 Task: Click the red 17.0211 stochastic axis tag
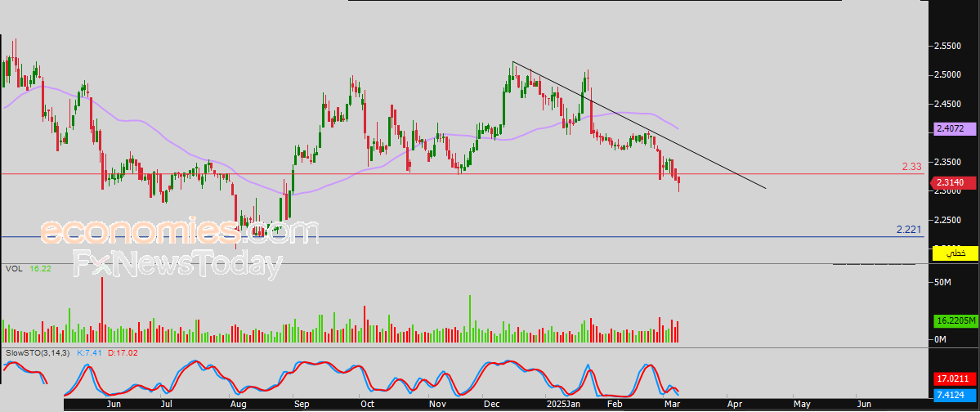[955, 378]
